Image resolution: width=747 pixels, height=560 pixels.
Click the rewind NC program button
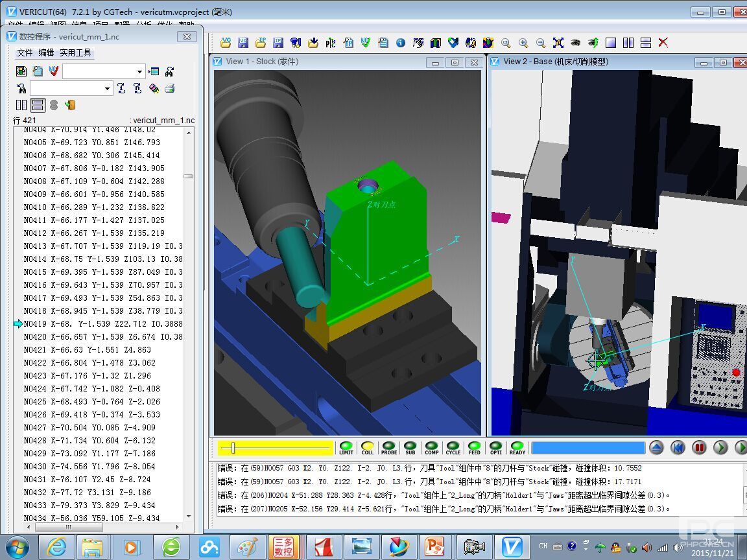pos(678,448)
